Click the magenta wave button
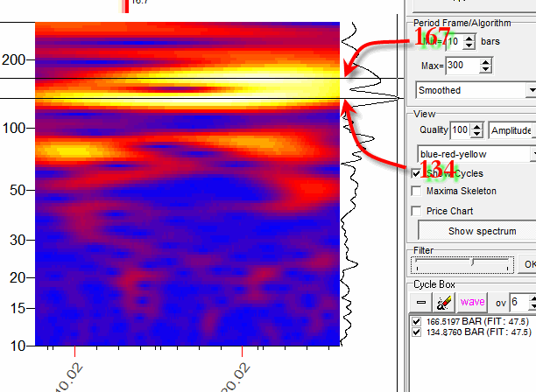This screenshot has height=392, width=536. (x=472, y=302)
